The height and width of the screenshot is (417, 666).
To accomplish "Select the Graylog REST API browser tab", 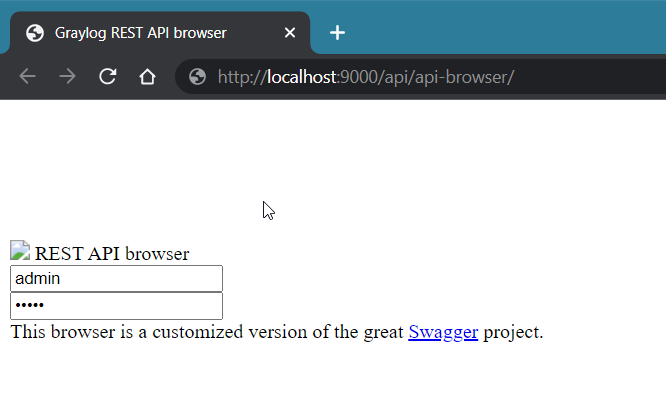I will pos(160,33).
